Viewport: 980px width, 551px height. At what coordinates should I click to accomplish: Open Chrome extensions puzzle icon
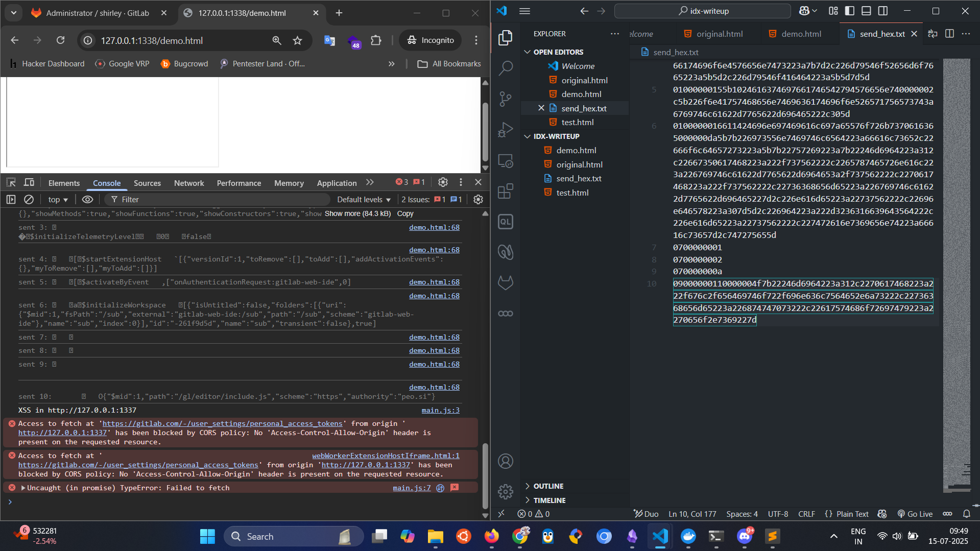(376, 40)
